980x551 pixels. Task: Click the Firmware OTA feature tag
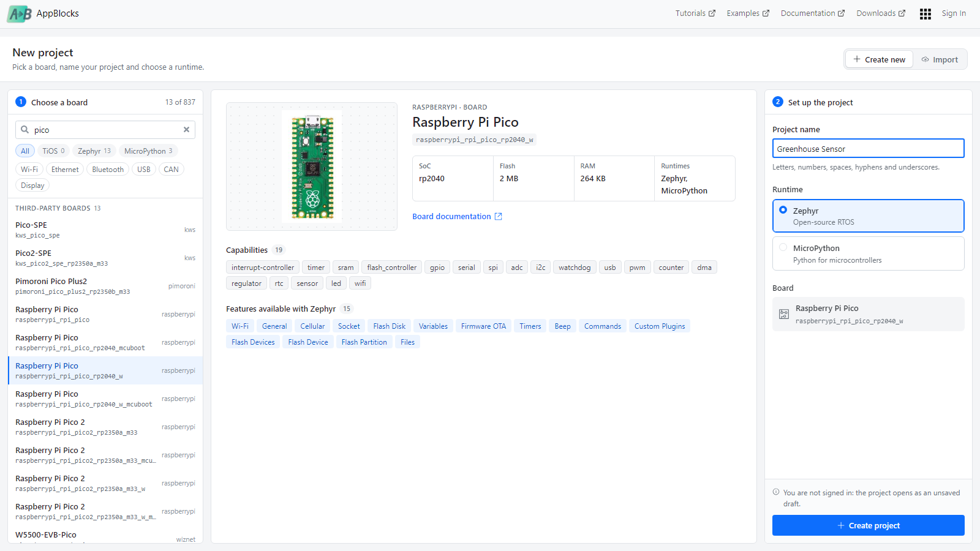coord(484,326)
